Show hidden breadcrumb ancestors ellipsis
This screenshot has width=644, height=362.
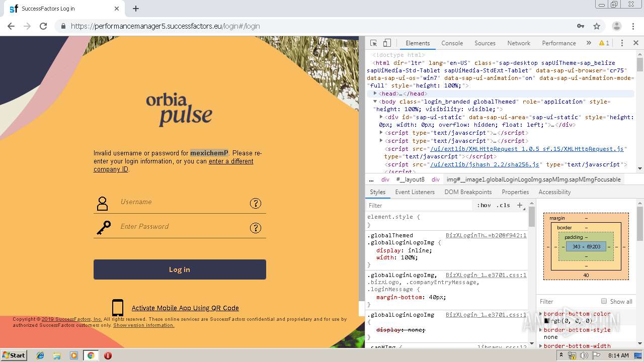[x=371, y=179]
